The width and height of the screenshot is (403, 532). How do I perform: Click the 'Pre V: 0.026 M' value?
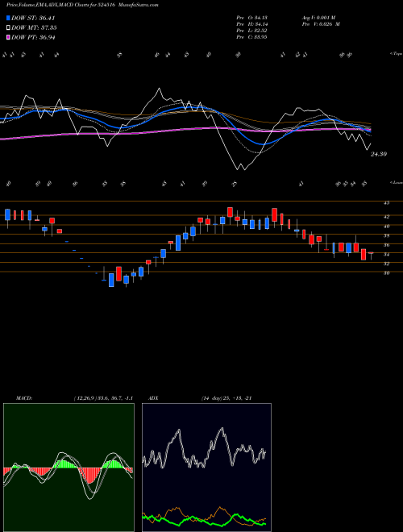coord(321,24)
